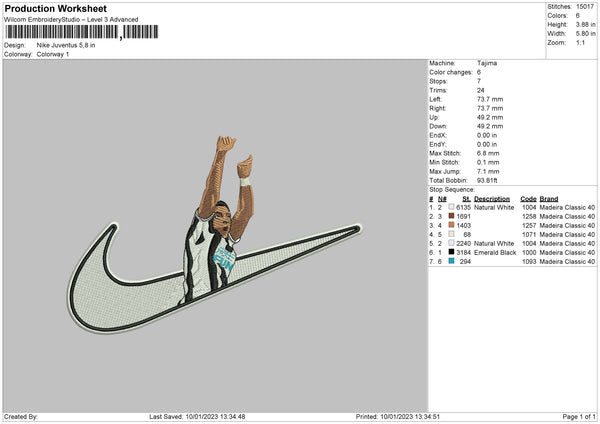
Task: Select the 6135 stitch count cell
Action: pyautogui.click(x=463, y=207)
